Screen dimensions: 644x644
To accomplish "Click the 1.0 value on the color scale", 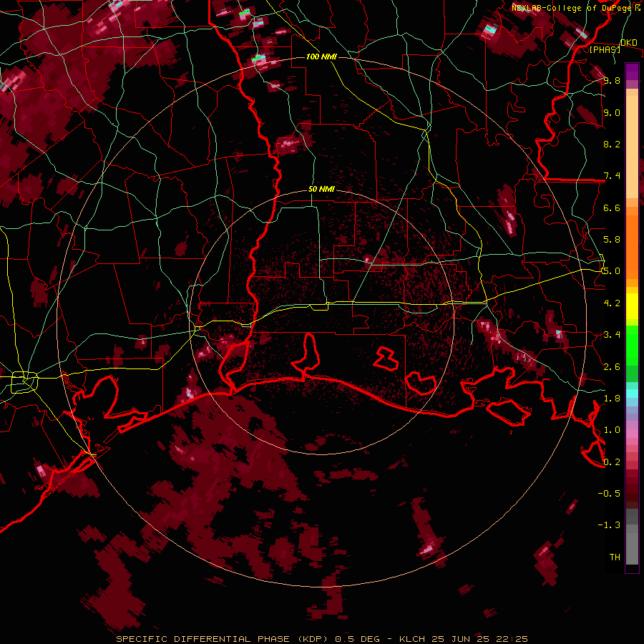I will tap(612, 430).
